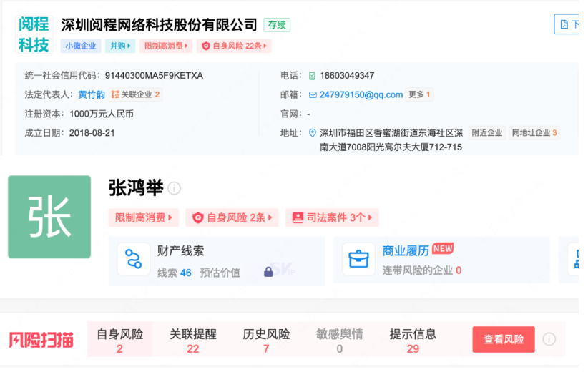Click the lock icon next to 预估价值
This screenshot has height=377, width=588.
pos(268,272)
